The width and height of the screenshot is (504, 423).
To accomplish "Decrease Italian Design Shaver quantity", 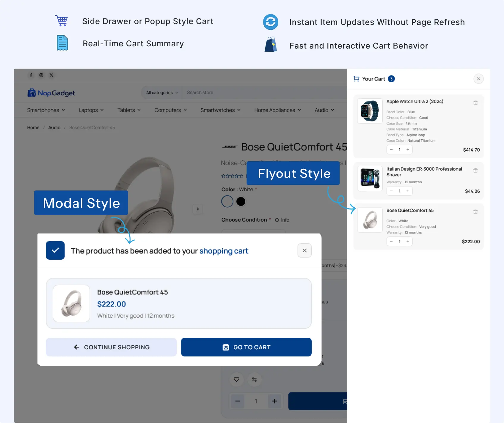I will tap(391, 191).
